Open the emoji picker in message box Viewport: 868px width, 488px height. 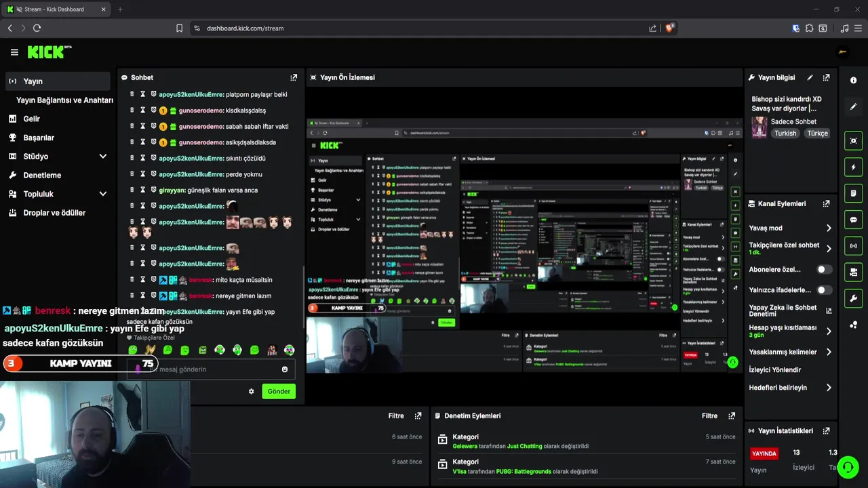[285, 369]
